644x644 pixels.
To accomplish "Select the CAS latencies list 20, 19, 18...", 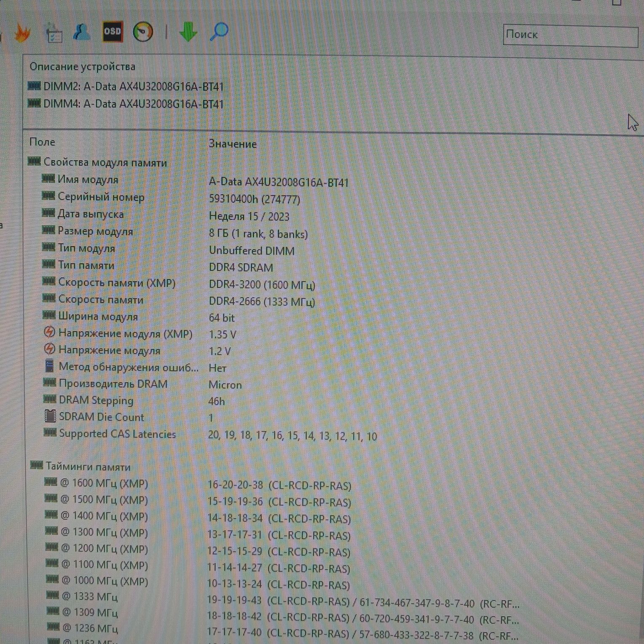I will [x=292, y=436].
